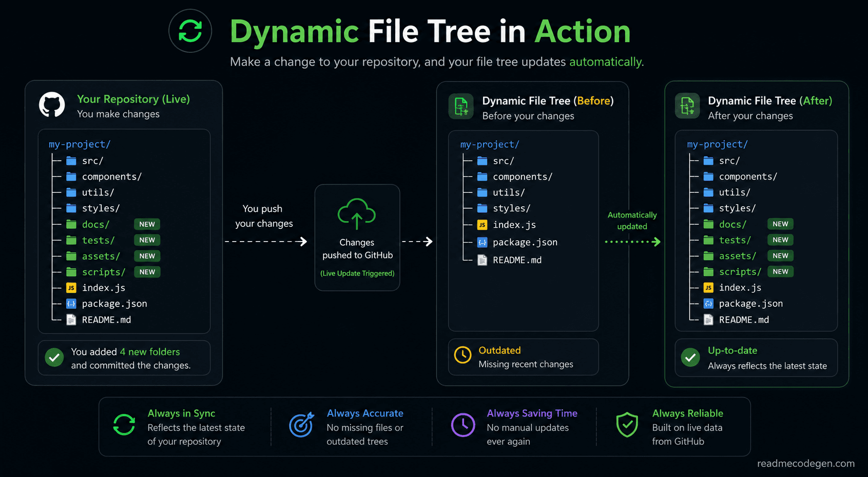Select my-project/ root in the Before tree
Screen dimensions: 868x477
click(490, 145)
